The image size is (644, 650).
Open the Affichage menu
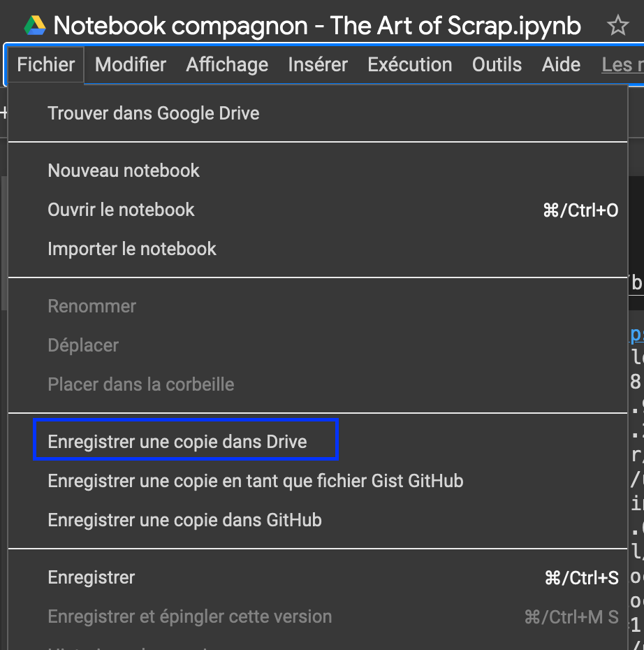pyautogui.click(x=226, y=64)
